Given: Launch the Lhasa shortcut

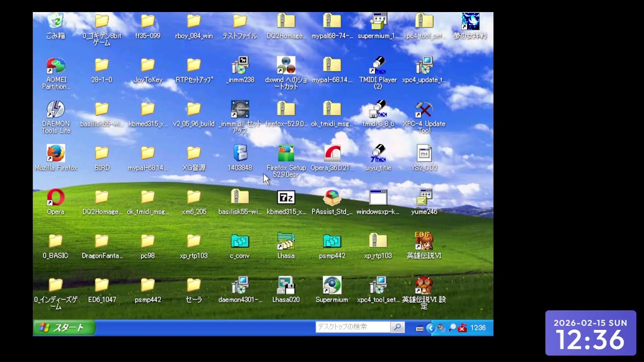Looking at the screenshot, I should pyautogui.click(x=286, y=241).
